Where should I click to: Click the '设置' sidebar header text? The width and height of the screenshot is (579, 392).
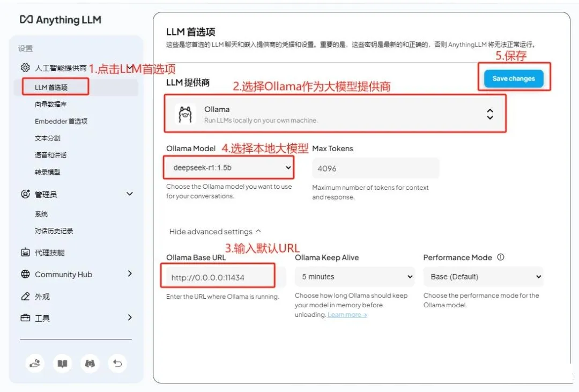(25, 48)
